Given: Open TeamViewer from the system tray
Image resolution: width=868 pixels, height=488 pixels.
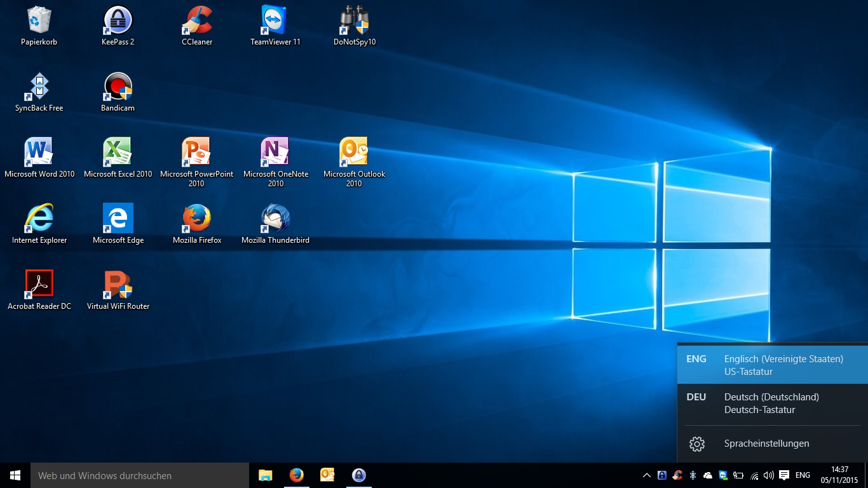Looking at the screenshot, I should [722, 475].
